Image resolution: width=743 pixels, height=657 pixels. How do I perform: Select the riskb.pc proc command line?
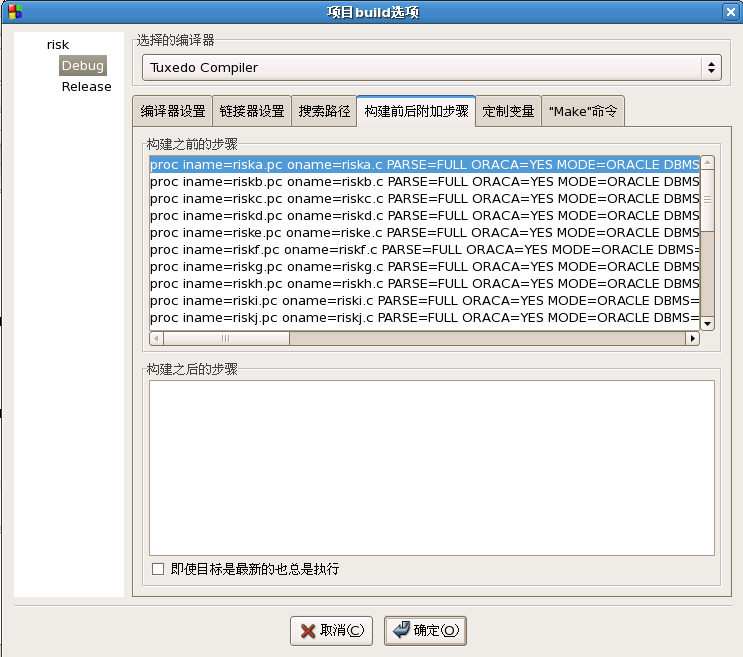425,181
